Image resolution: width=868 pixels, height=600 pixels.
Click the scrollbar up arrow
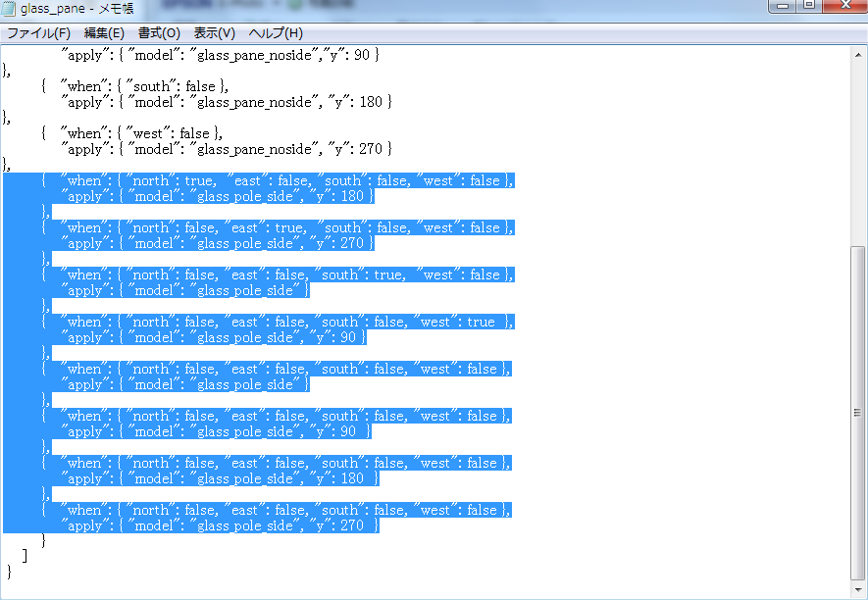click(858, 55)
